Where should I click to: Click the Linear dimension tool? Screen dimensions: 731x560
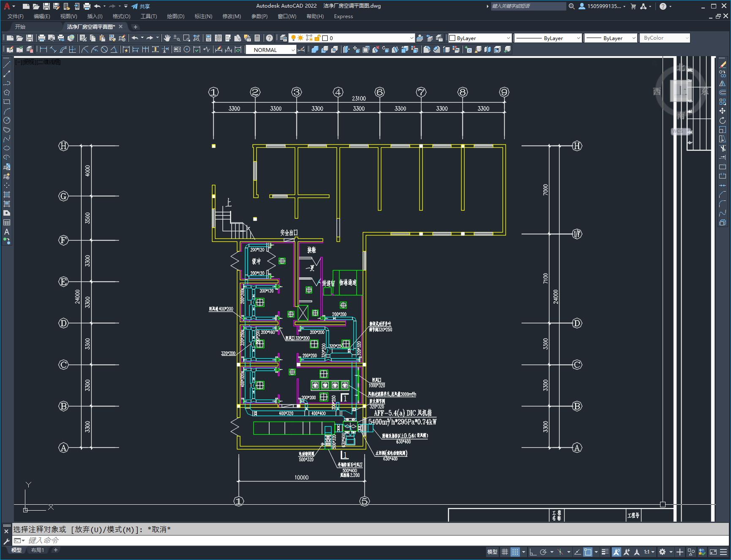(43, 49)
